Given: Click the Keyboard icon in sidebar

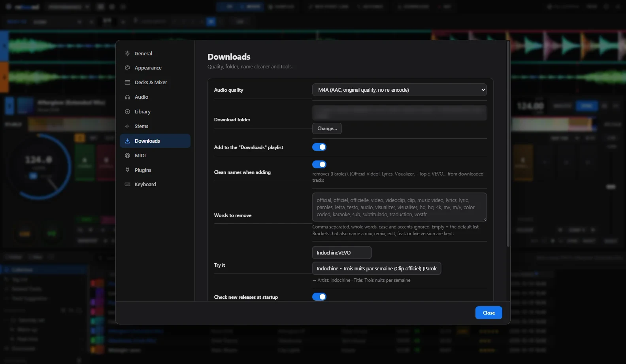Looking at the screenshot, I should 127,185.
